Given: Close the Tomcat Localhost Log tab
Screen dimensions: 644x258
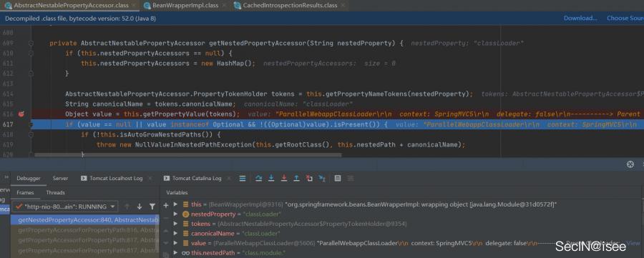Looking at the screenshot, I should pos(150,179).
